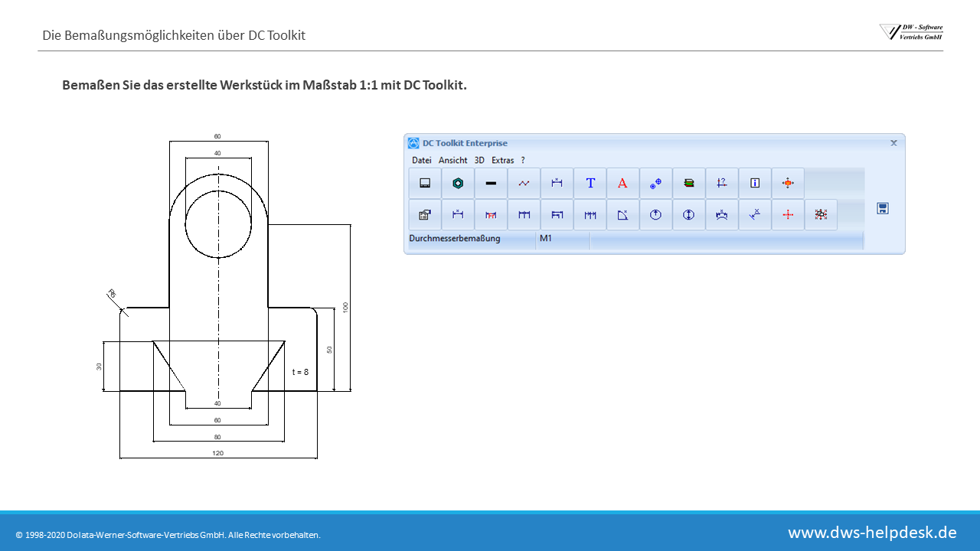Click the vertical 50 dimension value
The image size is (980, 551).
point(329,349)
